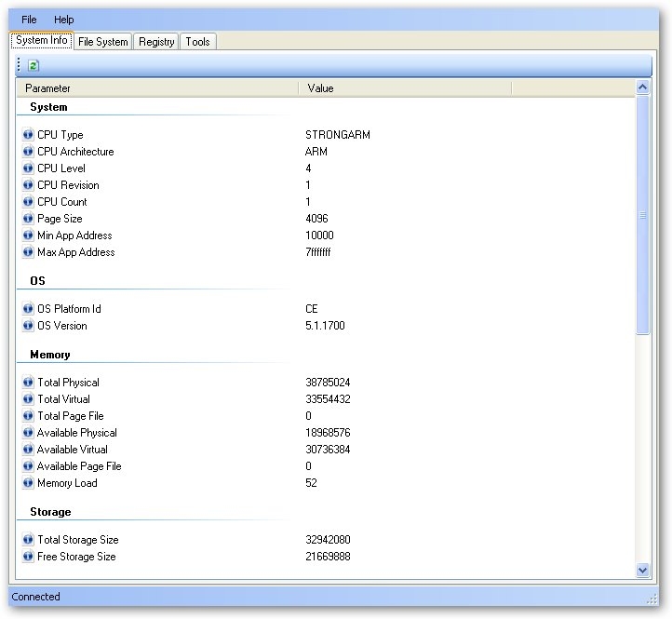Image resolution: width=672 pixels, height=619 pixels.
Task: Select the Free Storage Size label
Action: 76,556
